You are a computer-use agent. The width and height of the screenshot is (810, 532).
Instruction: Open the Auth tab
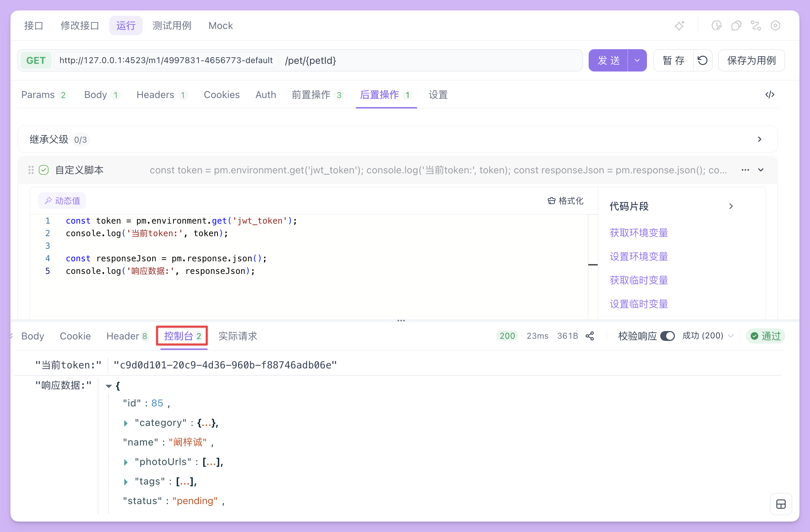coord(266,95)
